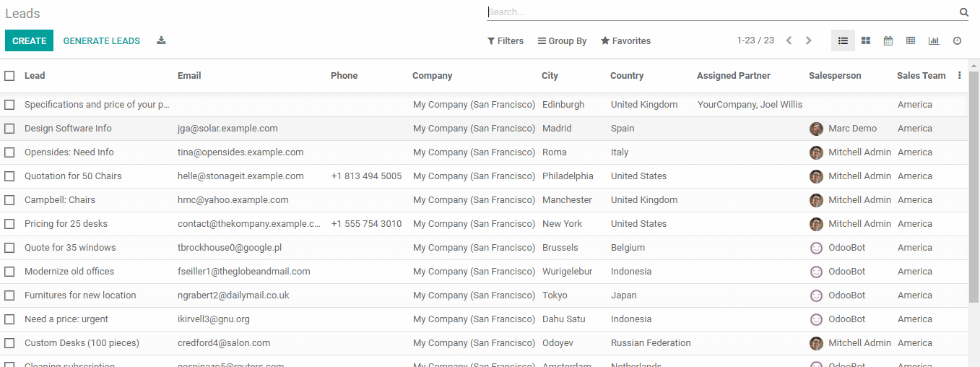Viewport: 980px width, 367px height.
Task: Click Generate Leads button
Action: [102, 41]
